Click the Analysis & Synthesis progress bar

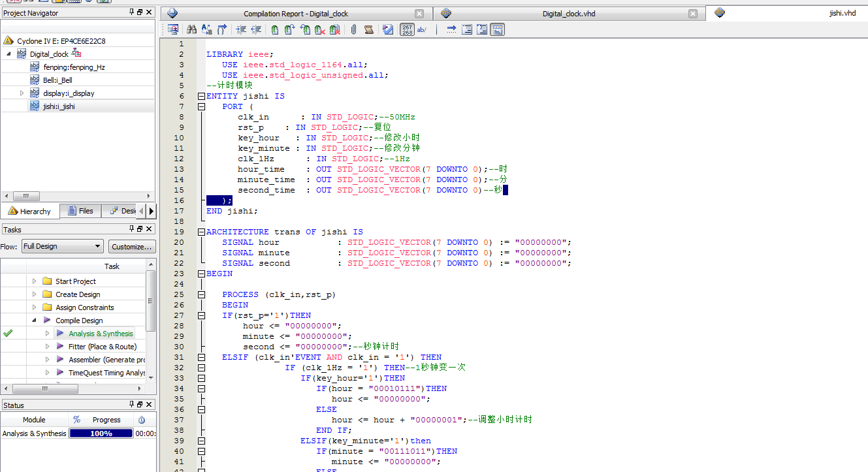pyautogui.click(x=101, y=433)
